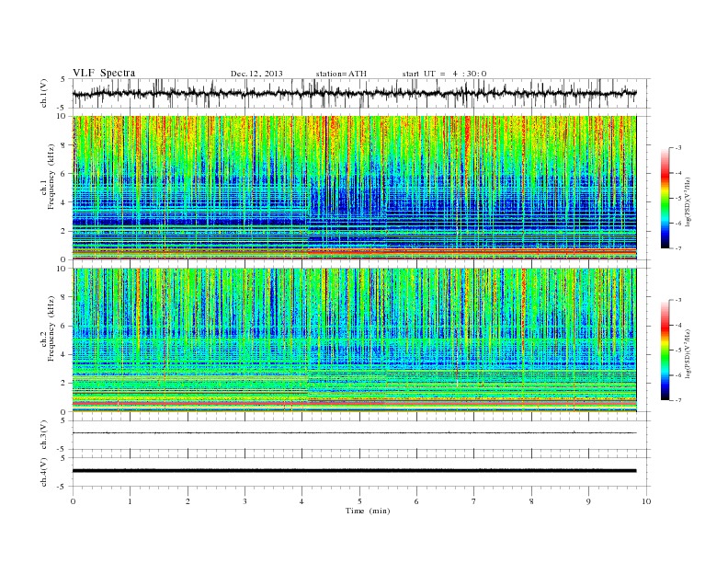The image size is (728, 563).
Task: Click the thick ch.4 voltage trace
Action: tap(354, 471)
